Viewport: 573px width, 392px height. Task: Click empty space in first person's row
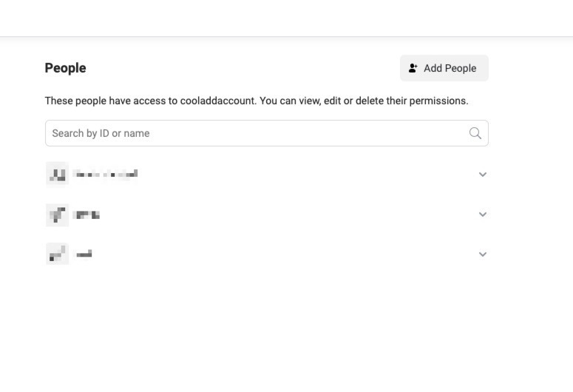click(x=296, y=175)
